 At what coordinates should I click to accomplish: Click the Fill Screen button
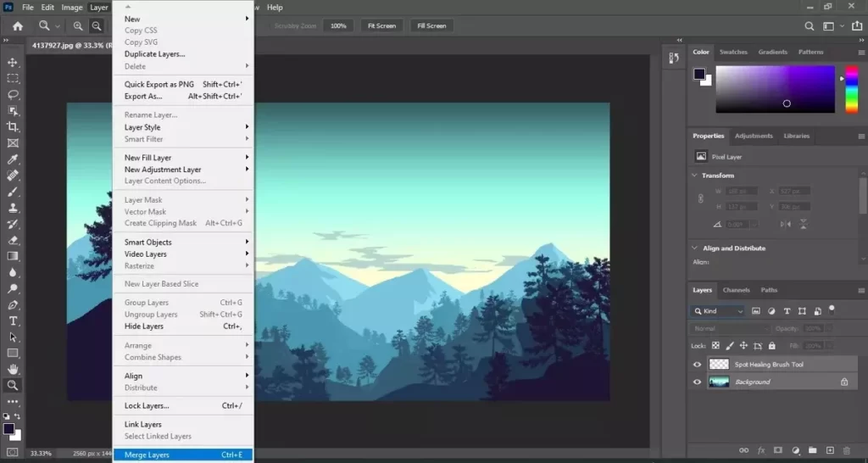pyautogui.click(x=431, y=26)
